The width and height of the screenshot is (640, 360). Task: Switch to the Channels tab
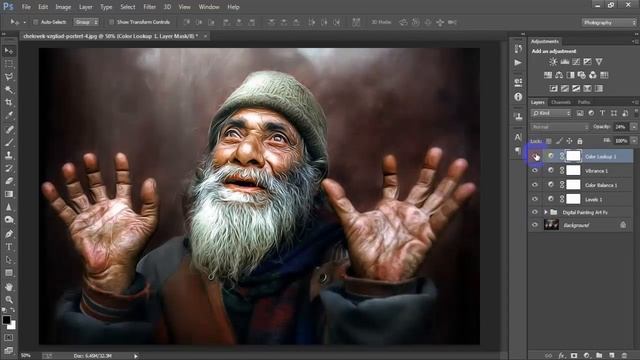tap(560, 102)
